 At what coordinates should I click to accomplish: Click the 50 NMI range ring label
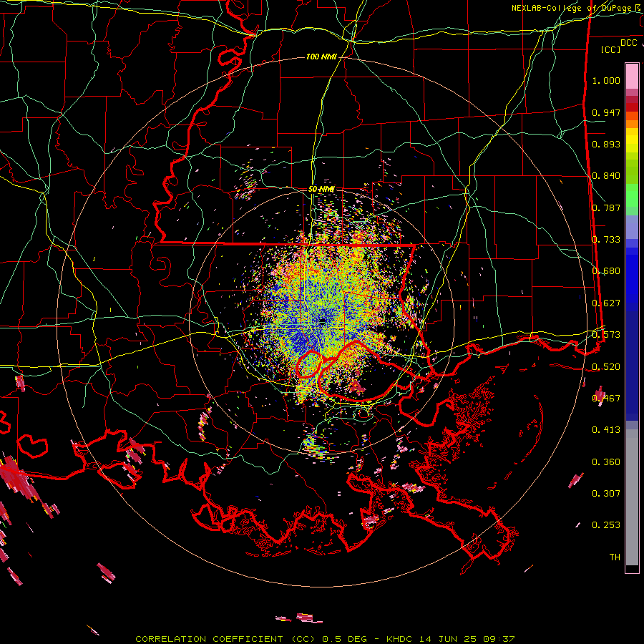321,189
